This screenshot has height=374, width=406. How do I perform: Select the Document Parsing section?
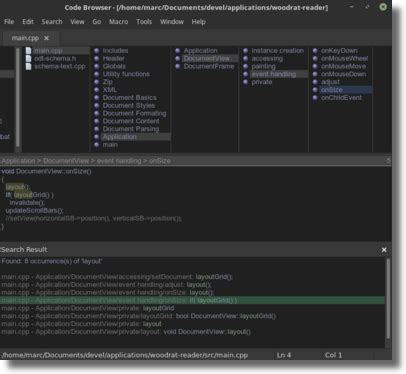[x=131, y=129]
